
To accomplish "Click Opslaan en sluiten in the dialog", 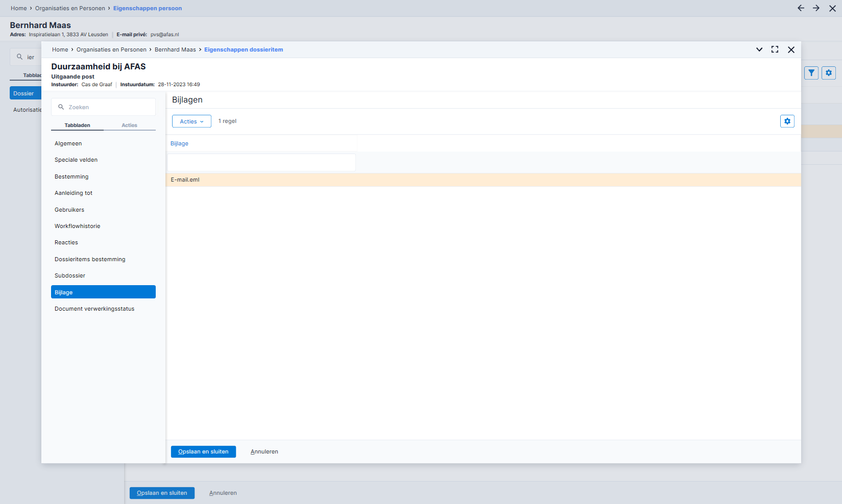I will 203,451.
